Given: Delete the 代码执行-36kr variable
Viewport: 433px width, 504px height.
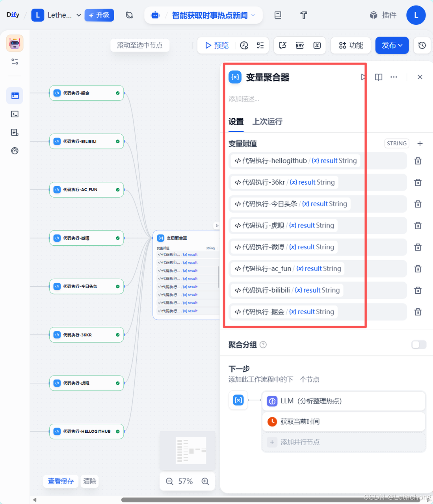Looking at the screenshot, I should (x=418, y=182).
